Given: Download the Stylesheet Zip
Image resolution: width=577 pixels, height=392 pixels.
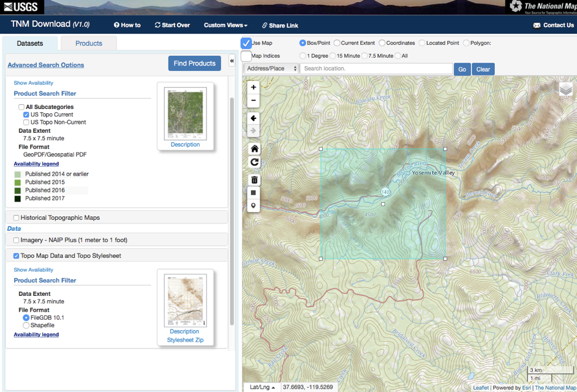Looking at the screenshot, I should point(185,340).
